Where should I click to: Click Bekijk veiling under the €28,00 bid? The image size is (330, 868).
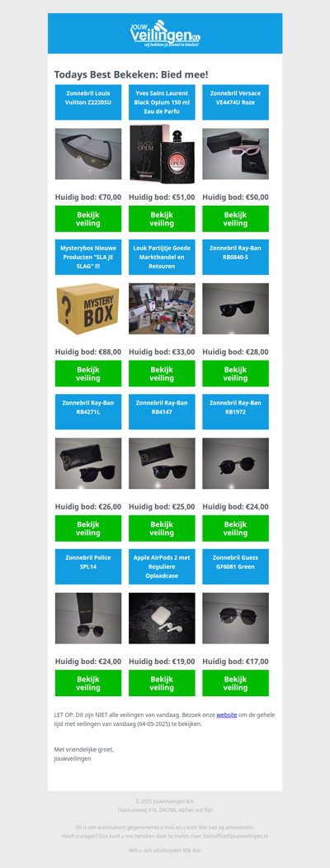point(235,373)
